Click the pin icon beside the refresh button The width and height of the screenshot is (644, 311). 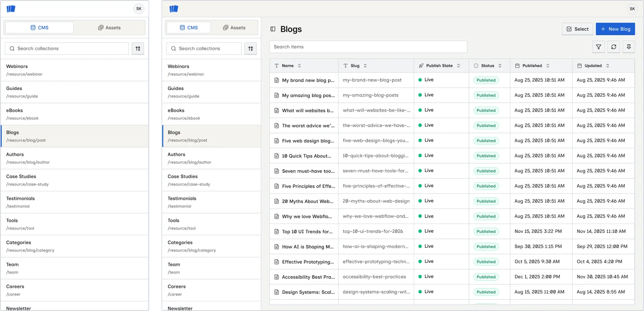629,47
